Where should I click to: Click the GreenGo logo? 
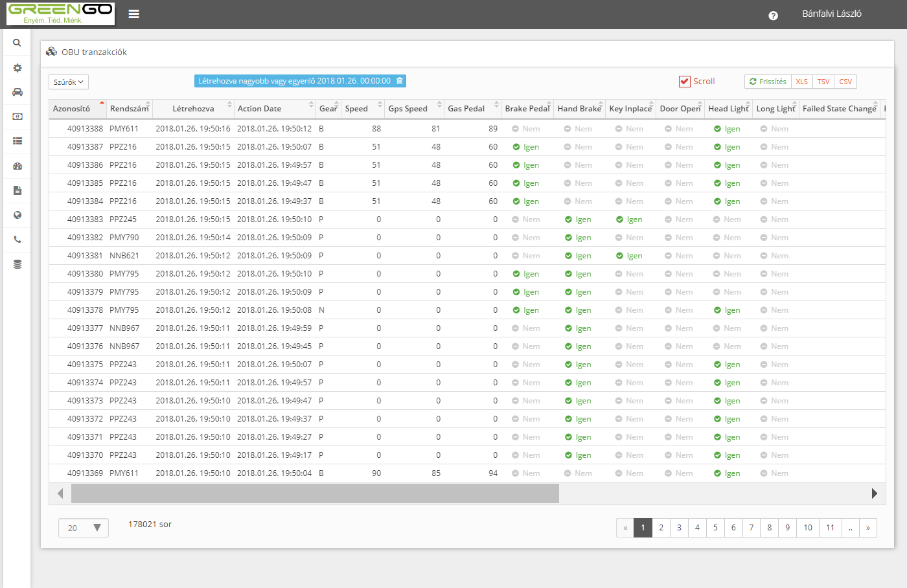click(60, 14)
